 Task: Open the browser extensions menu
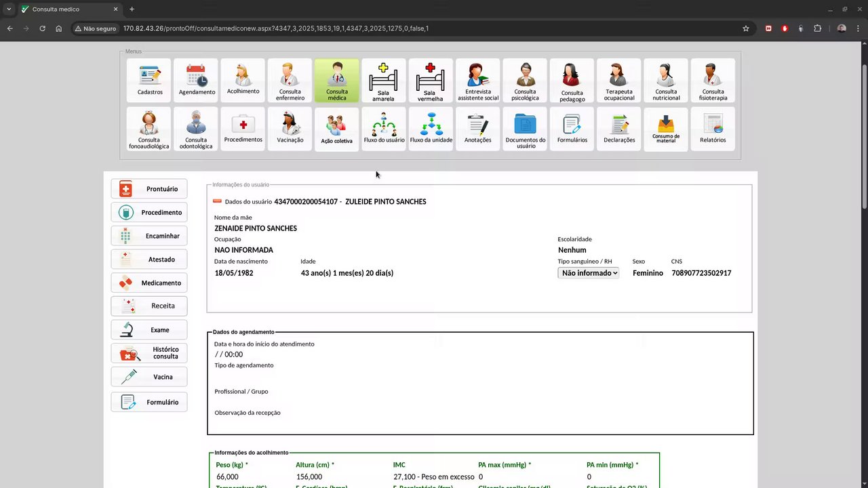pyautogui.click(x=817, y=28)
